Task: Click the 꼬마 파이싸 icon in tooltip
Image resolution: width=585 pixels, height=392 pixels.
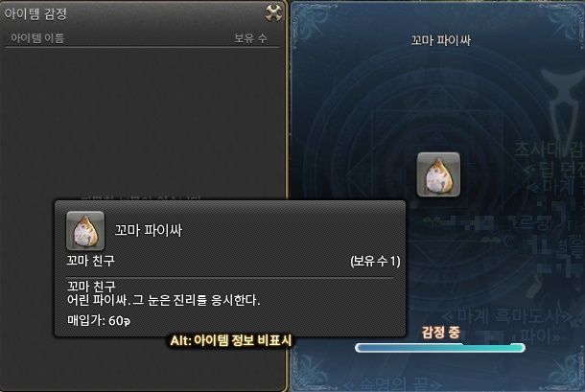Action: (85, 231)
